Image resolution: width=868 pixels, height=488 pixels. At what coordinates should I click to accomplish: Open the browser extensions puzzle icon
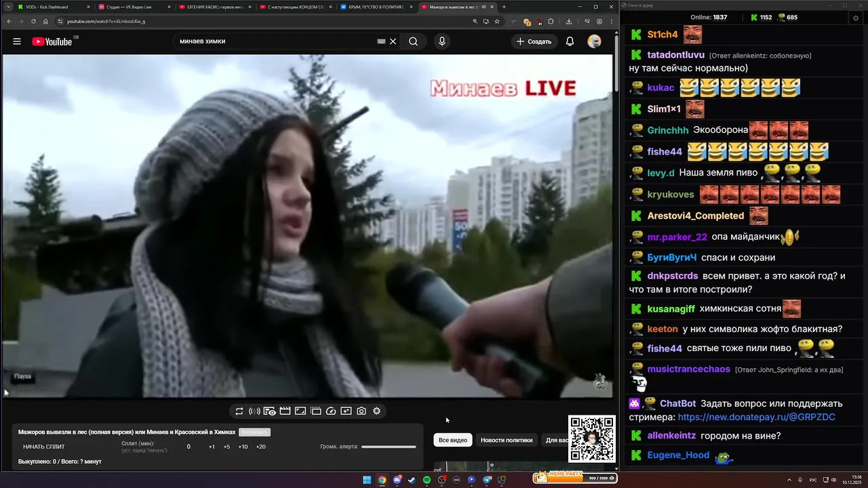tap(552, 21)
